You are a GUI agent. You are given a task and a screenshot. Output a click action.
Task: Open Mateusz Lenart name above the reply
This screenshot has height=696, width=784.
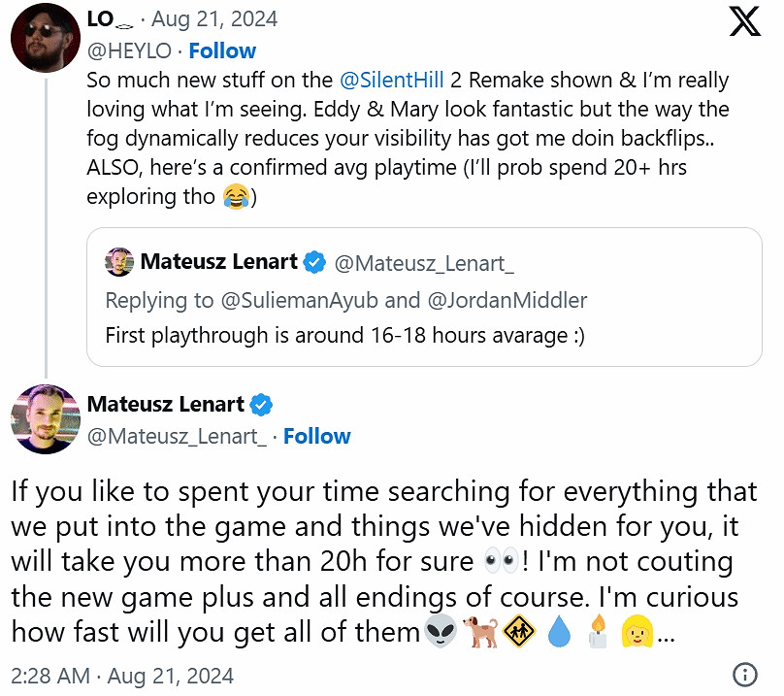[x=166, y=404]
